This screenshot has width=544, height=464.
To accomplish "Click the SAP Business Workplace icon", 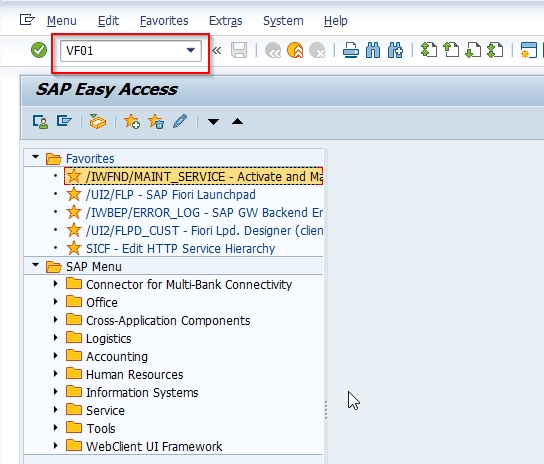I will [x=98, y=121].
